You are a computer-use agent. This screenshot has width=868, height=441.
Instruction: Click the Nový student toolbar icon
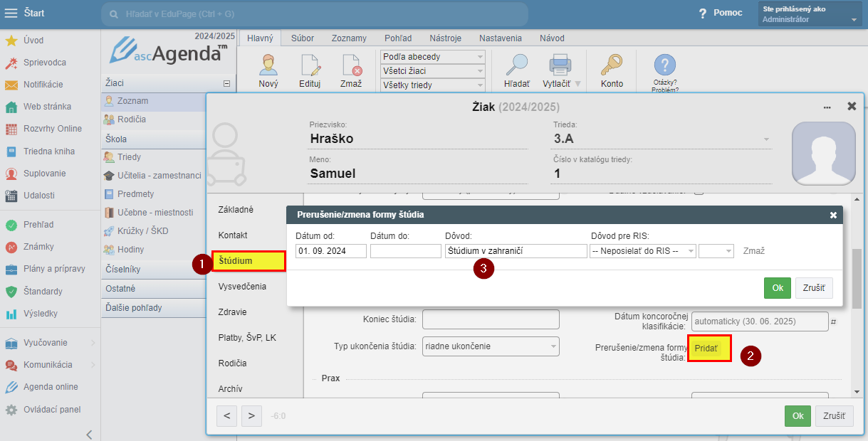[268, 65]
